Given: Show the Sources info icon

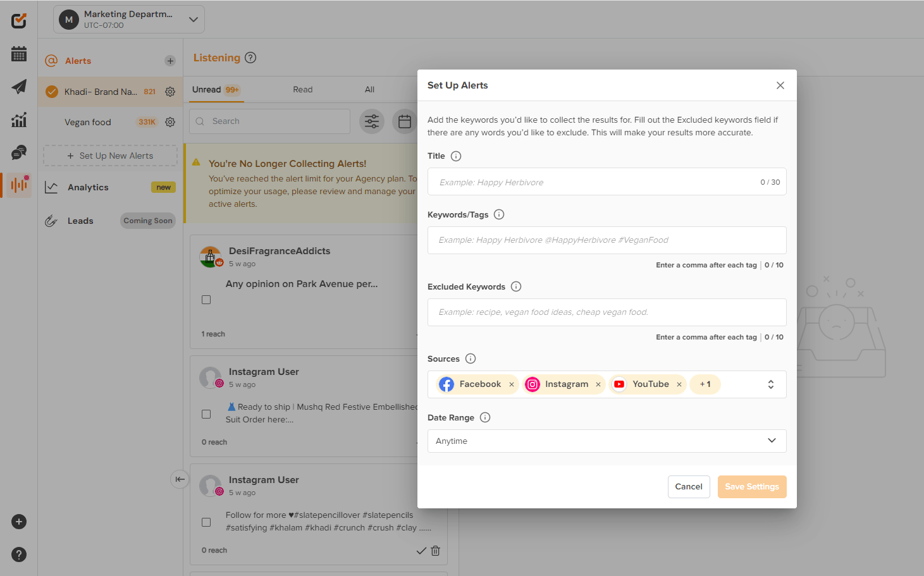Looking at the screenshot, I should (471, 358).
